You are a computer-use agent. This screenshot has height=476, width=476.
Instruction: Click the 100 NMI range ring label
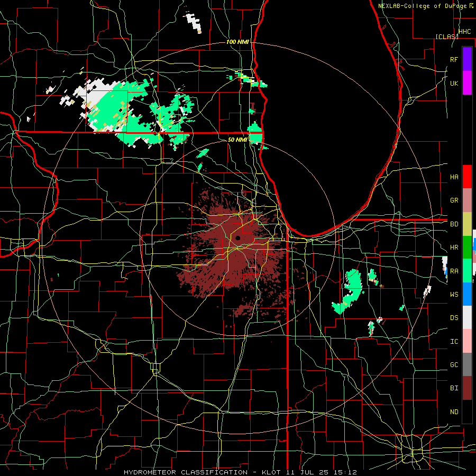coord(237,42)
